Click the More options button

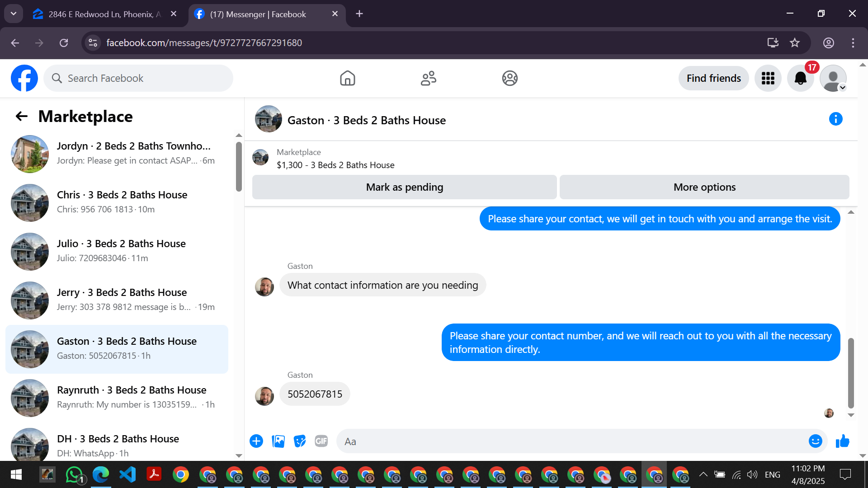click(x=704, y=187)
